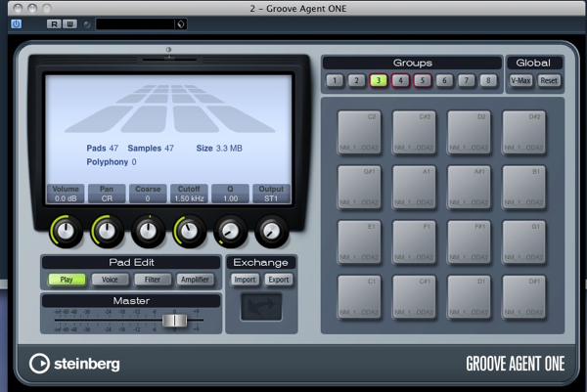Viewport: 587px width, 392px height.
Task: Click the display contrast slider above screen
Action: (x=169, y=59)
